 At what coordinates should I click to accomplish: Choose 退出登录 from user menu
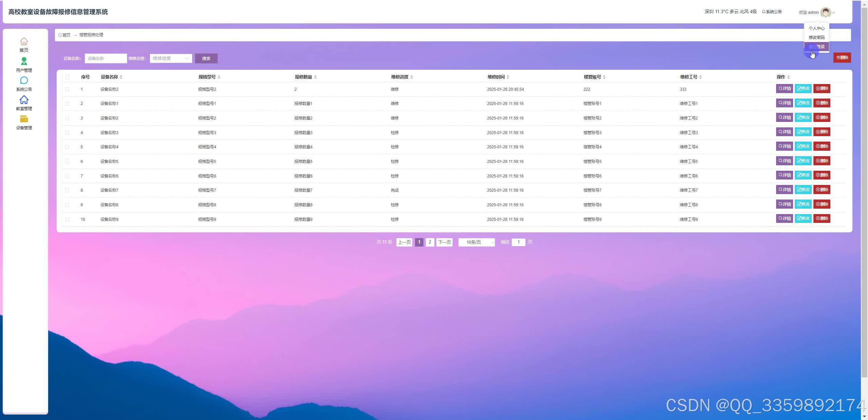tap(816, 47)
